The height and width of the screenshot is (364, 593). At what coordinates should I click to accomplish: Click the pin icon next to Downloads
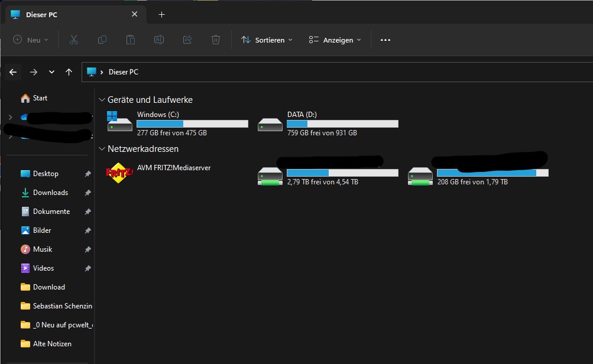click(x=88, y=193)
